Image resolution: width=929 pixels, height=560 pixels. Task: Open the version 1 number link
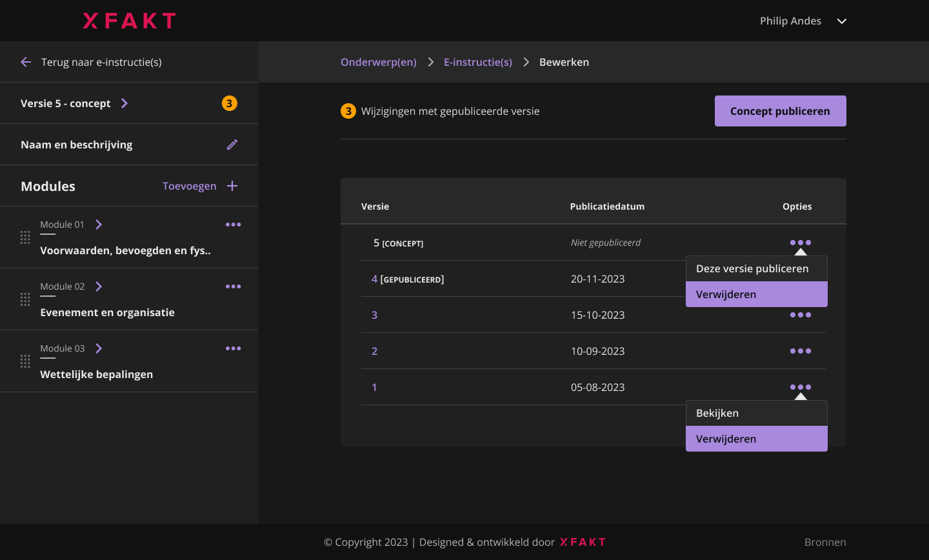[x=374, y=387]
